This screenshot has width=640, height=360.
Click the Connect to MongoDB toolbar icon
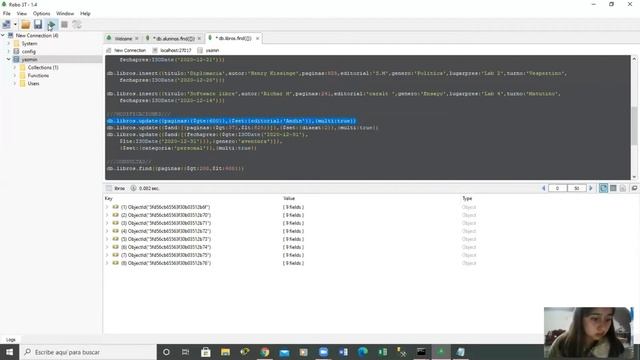[x=7, y=25]
